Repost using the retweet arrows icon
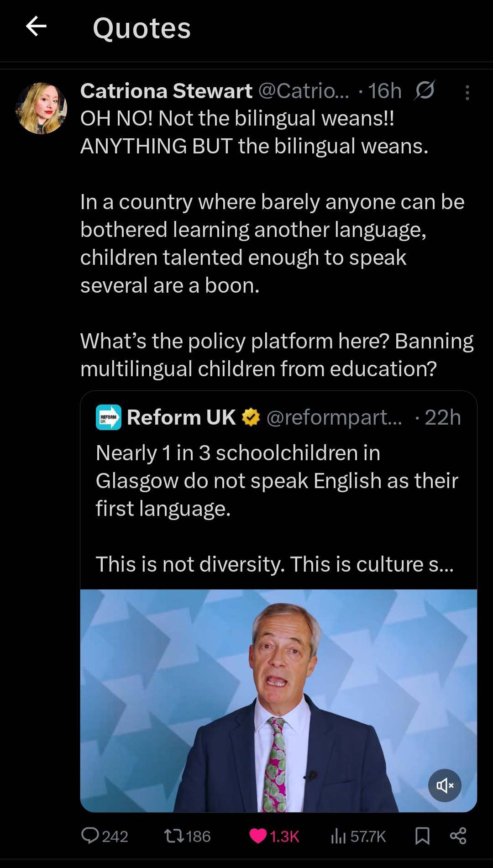The height and width of the screenshot is (868, 493). tap(174, 836)
